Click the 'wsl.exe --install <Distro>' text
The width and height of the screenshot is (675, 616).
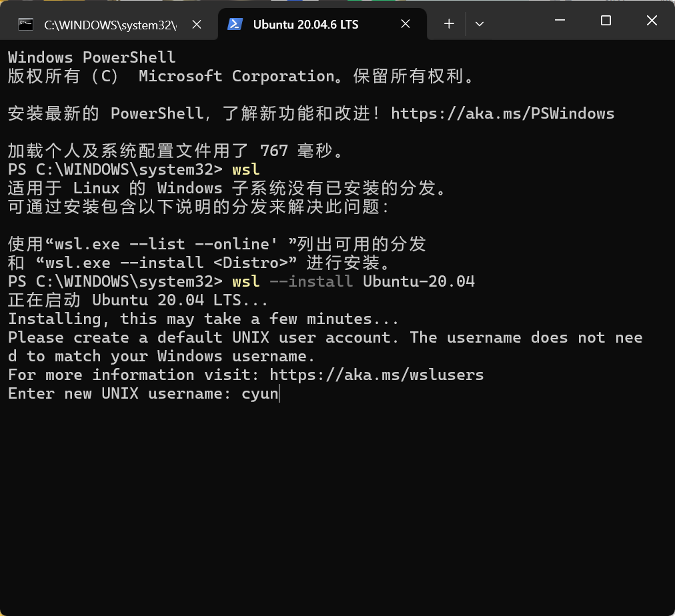click(167, 263)
